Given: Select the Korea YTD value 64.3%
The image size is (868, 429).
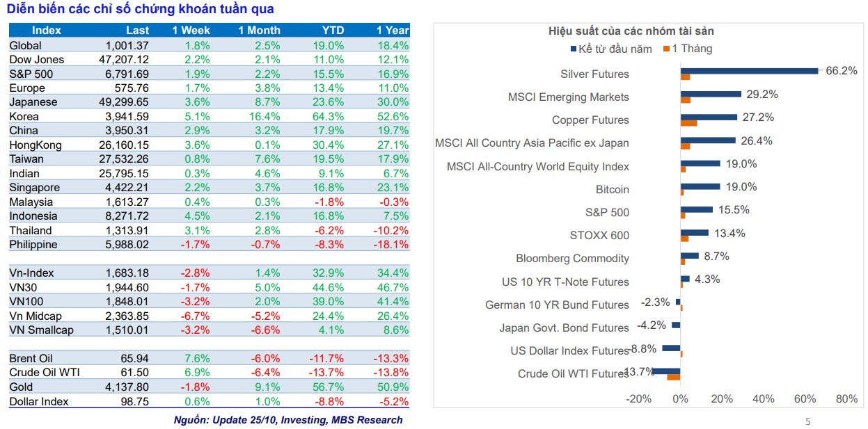Looking at the screenshot, I should coord(328,117).
